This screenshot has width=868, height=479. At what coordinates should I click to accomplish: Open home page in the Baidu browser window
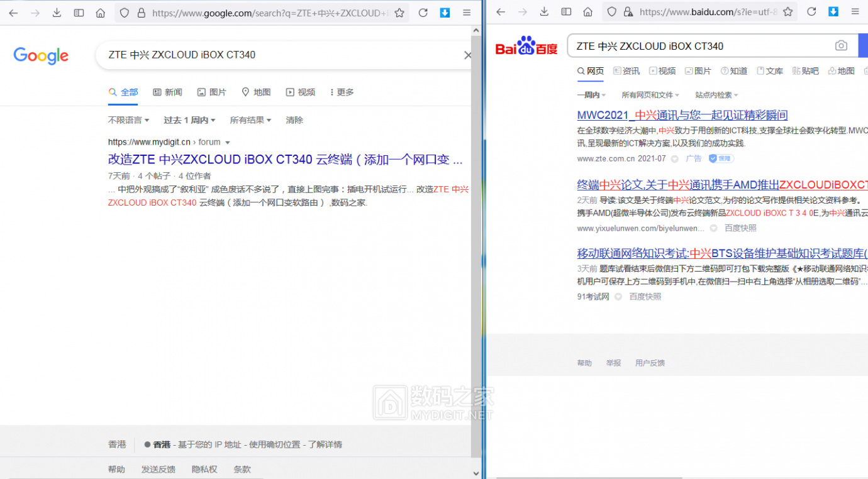click(x=588, y=12)
